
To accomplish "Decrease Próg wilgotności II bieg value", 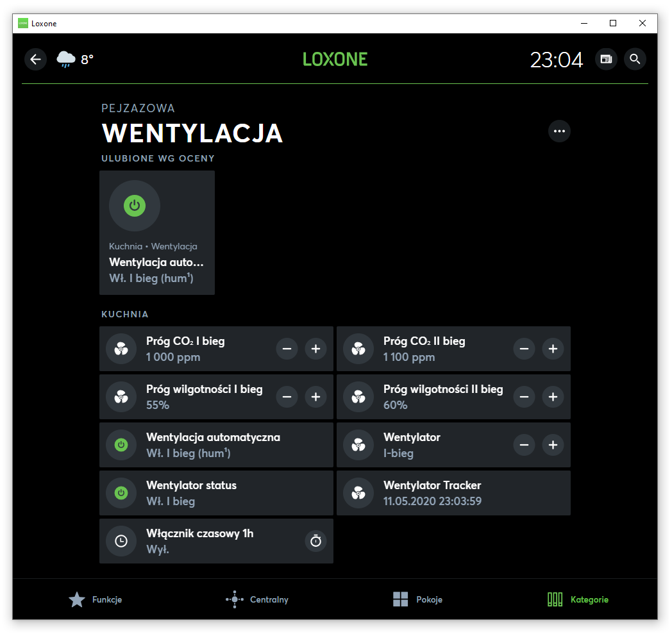I will coord(524,397).
